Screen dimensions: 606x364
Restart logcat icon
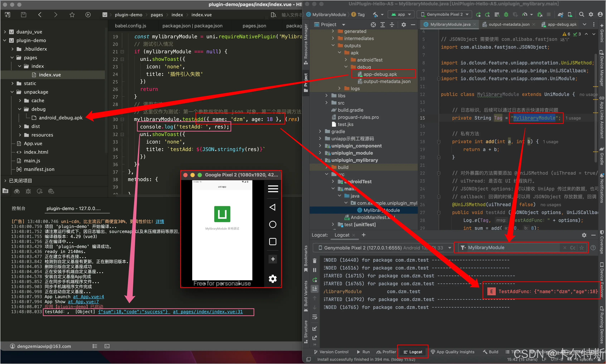314,279
